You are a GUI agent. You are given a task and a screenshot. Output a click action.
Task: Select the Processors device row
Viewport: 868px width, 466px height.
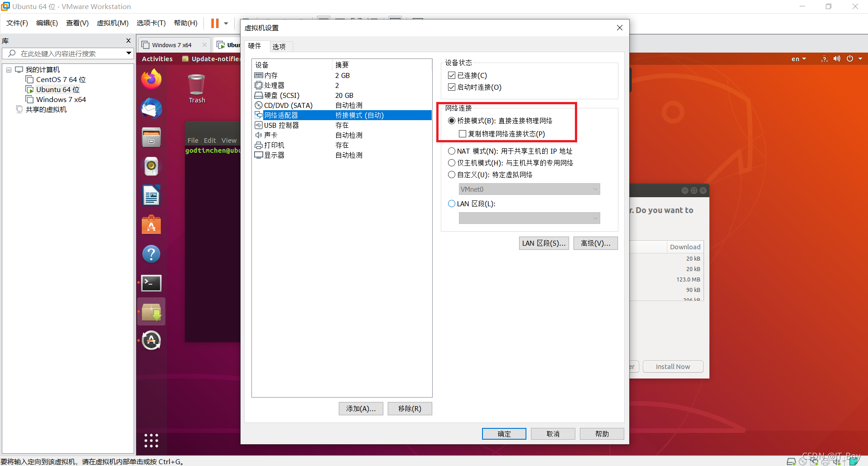(342, 85)
